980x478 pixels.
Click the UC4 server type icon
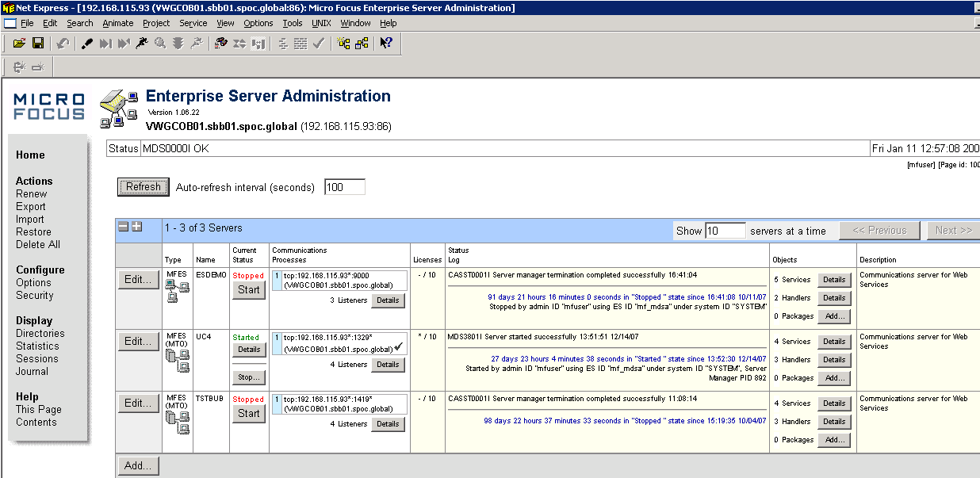pyautogui.click(x=178, y=360)
